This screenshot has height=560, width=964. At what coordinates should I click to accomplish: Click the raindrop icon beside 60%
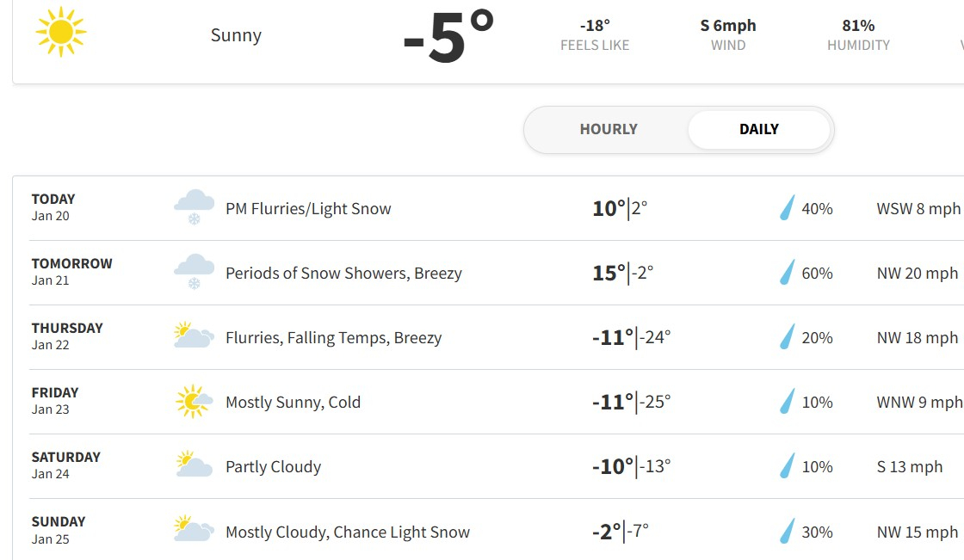[787, 273]
